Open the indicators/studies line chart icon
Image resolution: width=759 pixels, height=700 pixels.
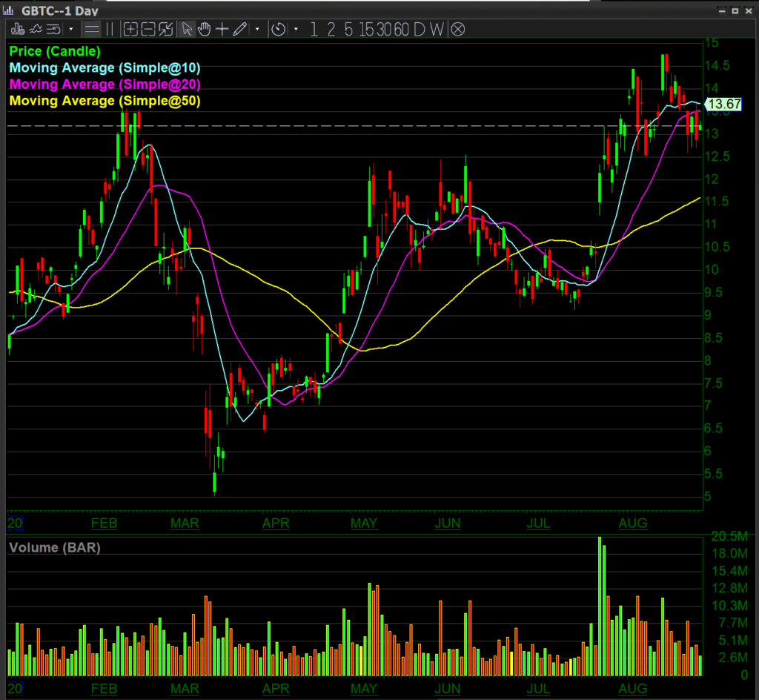click(x=35, y=30)
